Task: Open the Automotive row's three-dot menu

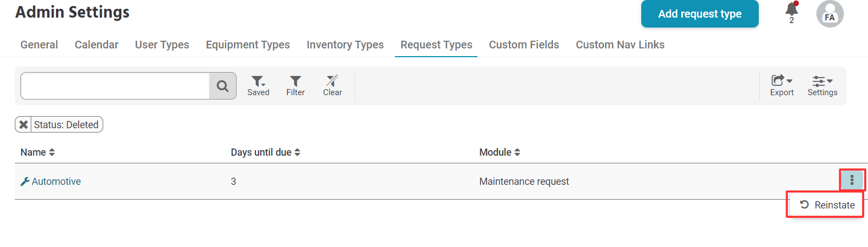Action: pos(852,180)
